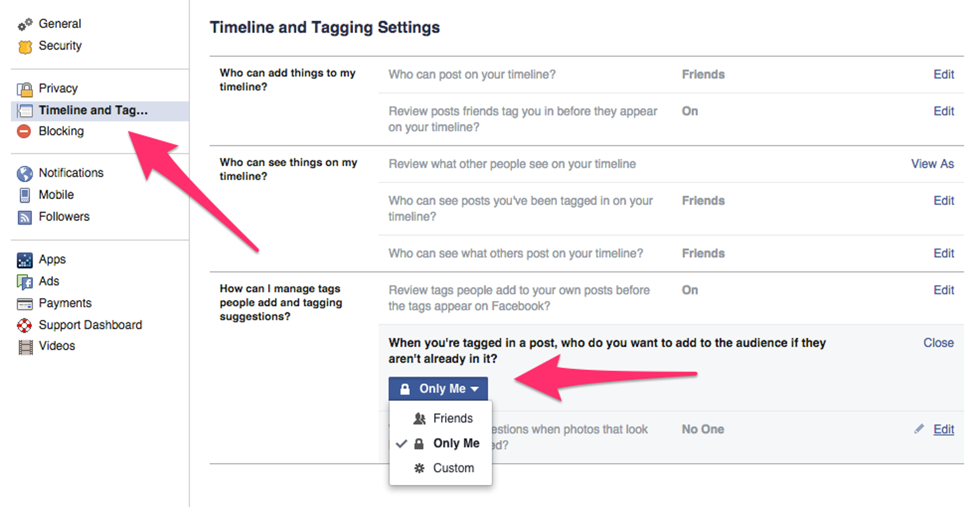Open Payments settings in sidebar

pos(65,303)
